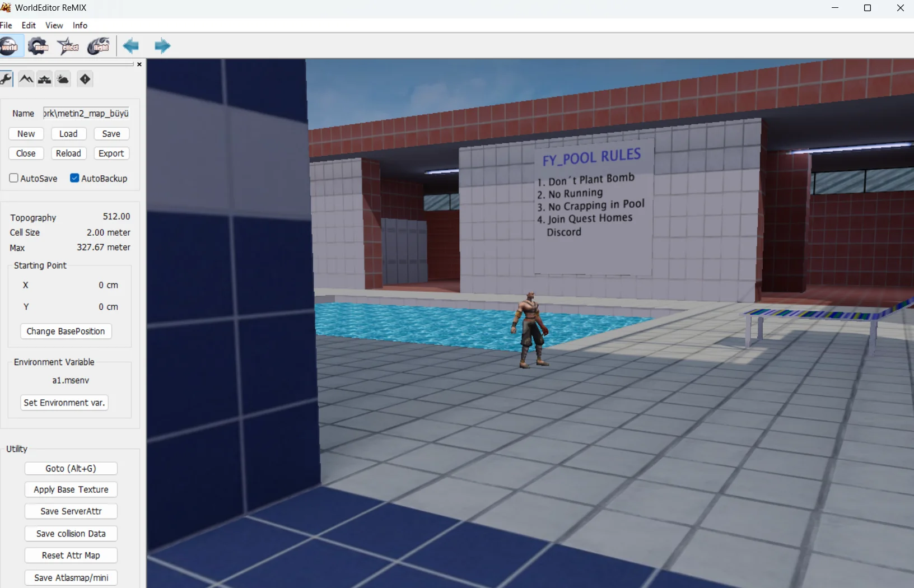Open the Edit menu
Screen dimensions: 914x588
[29, 25]
